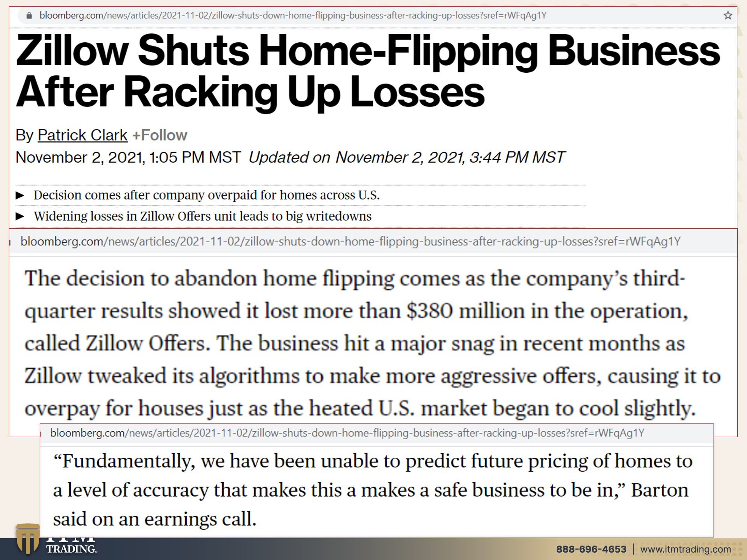Screen dimensions: 747x560
Task: Click the padlock icon in the top address bar
Action: pos(29,16)
